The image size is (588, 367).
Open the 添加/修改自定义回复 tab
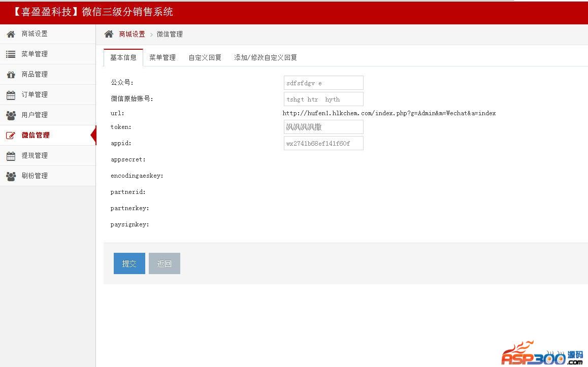point(266,57)
